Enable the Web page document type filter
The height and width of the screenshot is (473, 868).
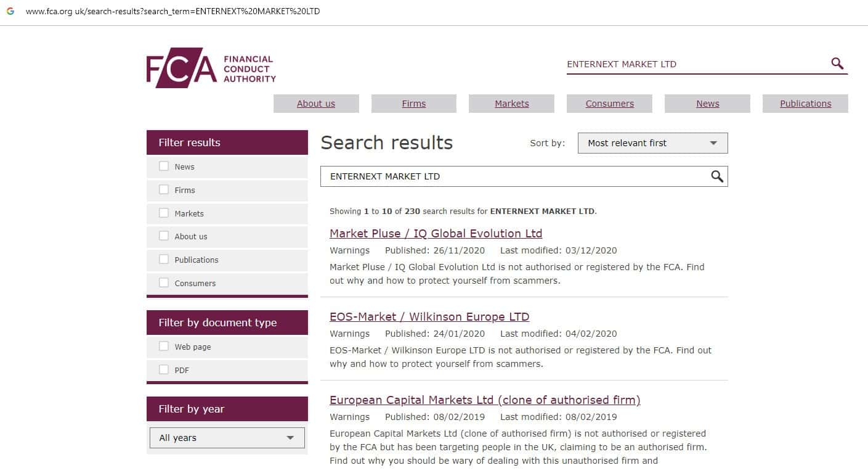click(x=164, y=346)
